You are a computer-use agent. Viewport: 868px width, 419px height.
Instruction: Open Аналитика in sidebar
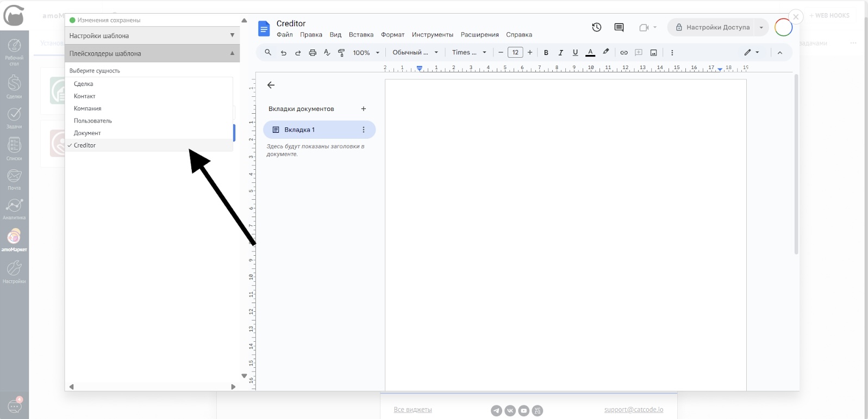(14, 209)
